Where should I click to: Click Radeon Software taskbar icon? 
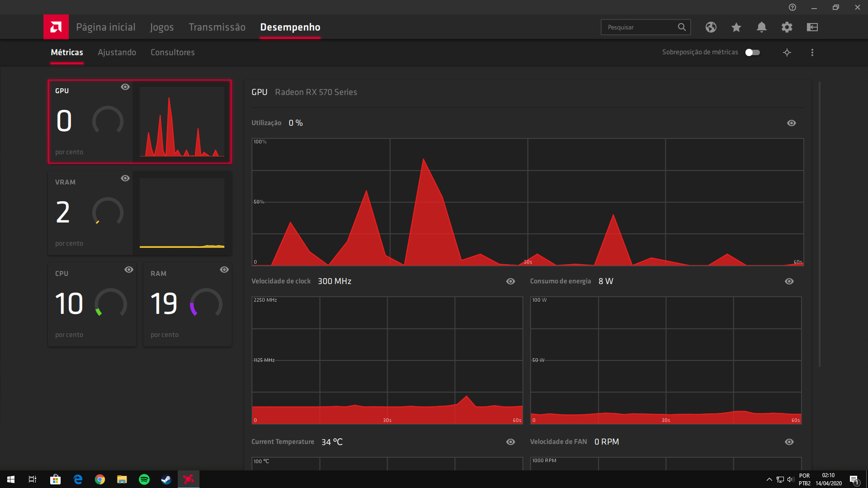[x=189, y=479]
